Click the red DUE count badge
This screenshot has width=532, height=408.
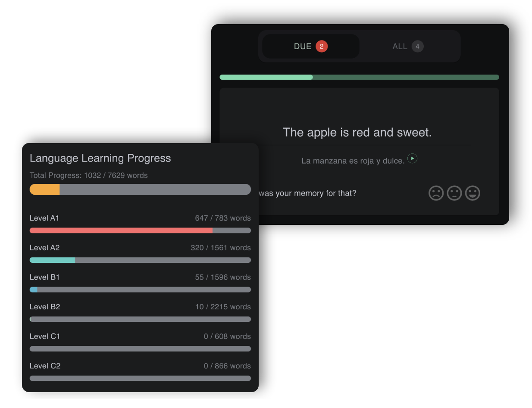[321, 46]
